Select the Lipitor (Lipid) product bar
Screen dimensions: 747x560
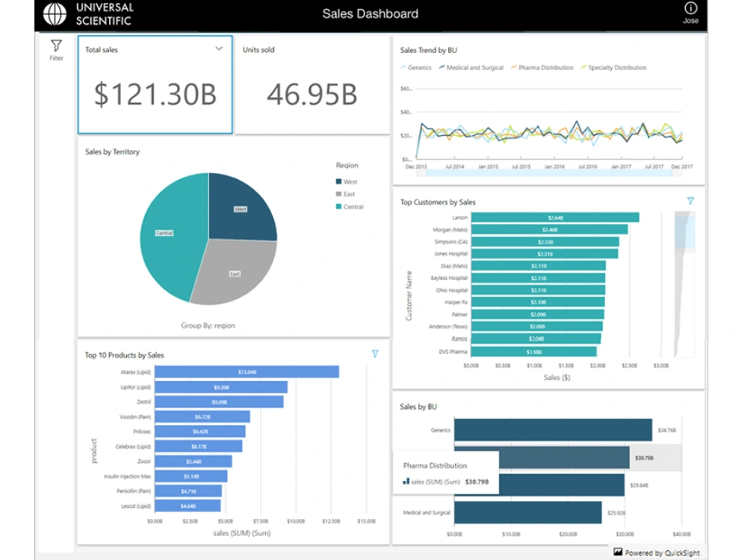click(221, 387)
